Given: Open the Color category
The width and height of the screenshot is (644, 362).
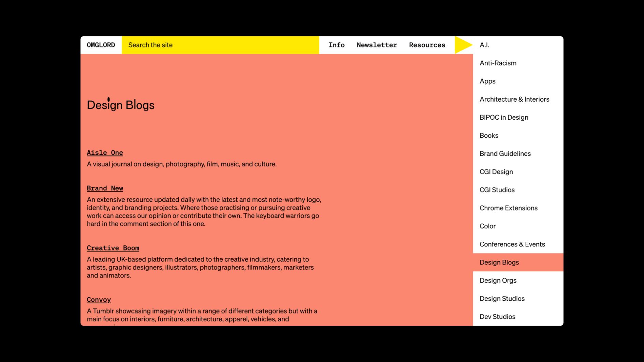Looking at the screenshot, I should pos(487,226).
